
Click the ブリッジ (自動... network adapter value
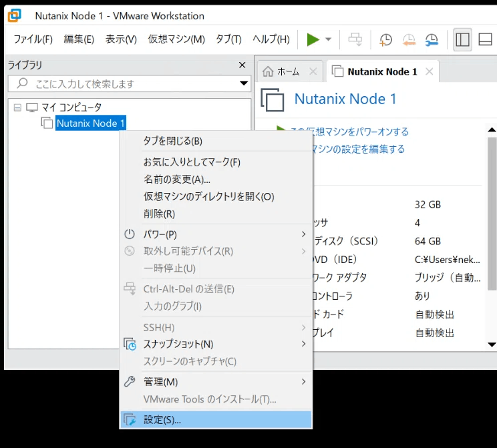coord(448,278)
